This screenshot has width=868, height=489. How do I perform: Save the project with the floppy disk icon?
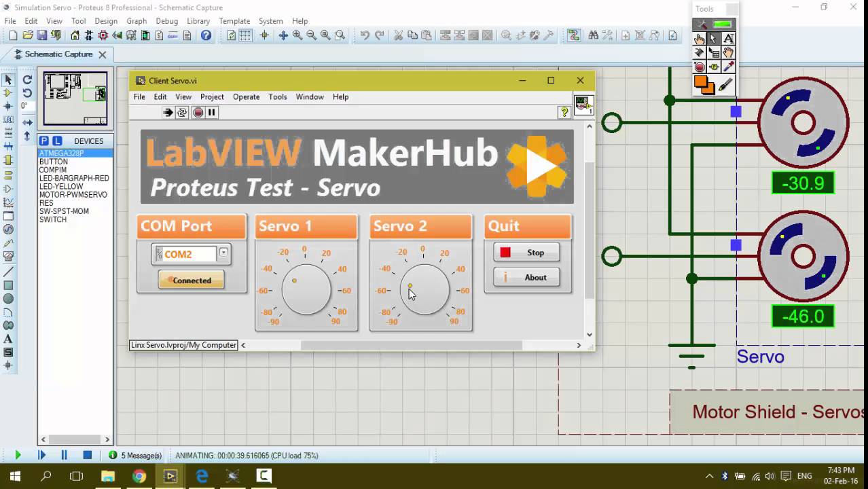(x=41, y=35)
